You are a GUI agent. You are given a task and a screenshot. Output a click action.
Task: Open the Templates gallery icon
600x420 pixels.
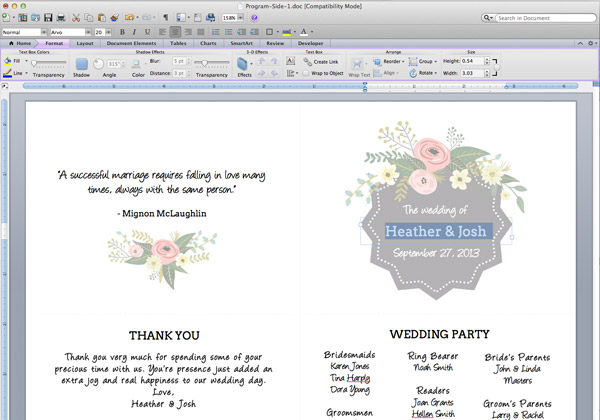click(x=23, y=18)
